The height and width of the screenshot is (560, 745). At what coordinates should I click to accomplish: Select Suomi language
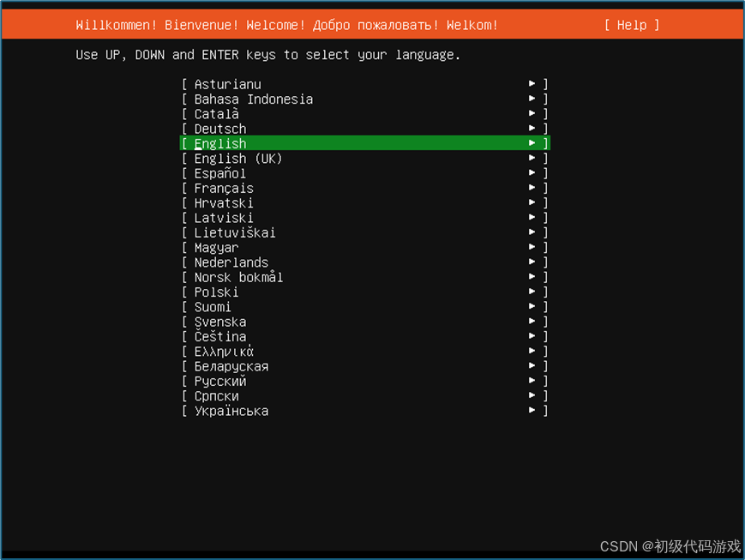pos(364,307)
